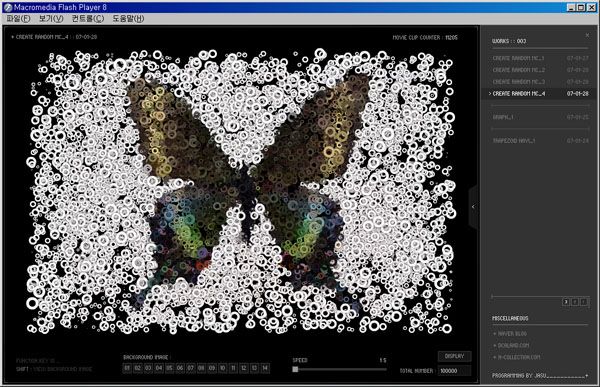This screenshot has width=600, height=387.
Task: Select background image 07
Action: click(191, 368)
